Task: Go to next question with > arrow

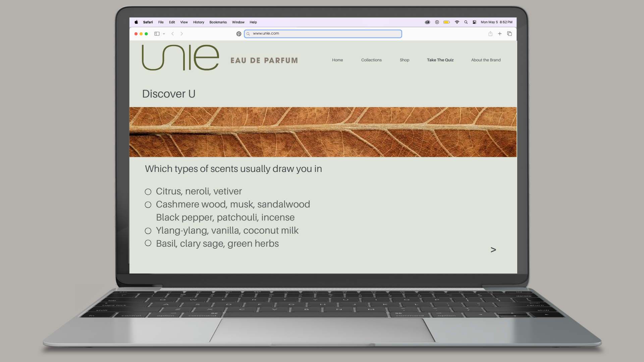Action: [x=493, y=250]
